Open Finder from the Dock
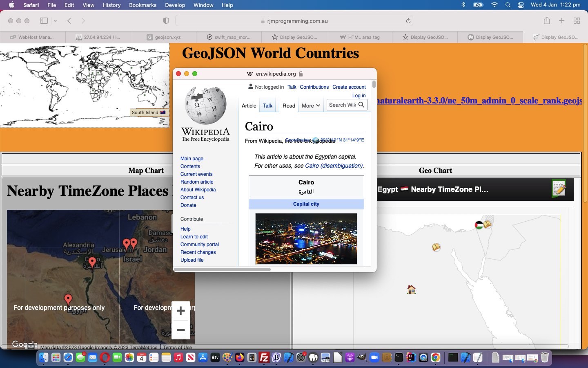Screen dimensions: 588x368 [x=44, y=357]
